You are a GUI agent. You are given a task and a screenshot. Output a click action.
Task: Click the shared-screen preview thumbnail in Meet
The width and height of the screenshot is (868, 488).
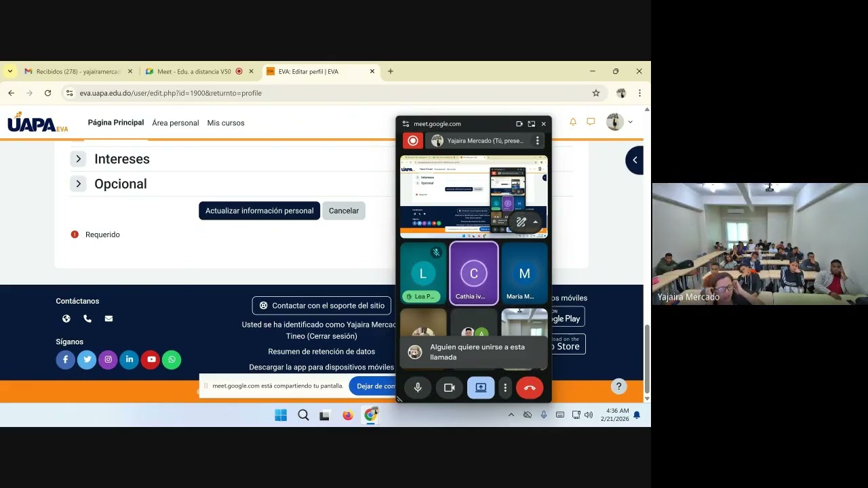[x=473, y=197]
